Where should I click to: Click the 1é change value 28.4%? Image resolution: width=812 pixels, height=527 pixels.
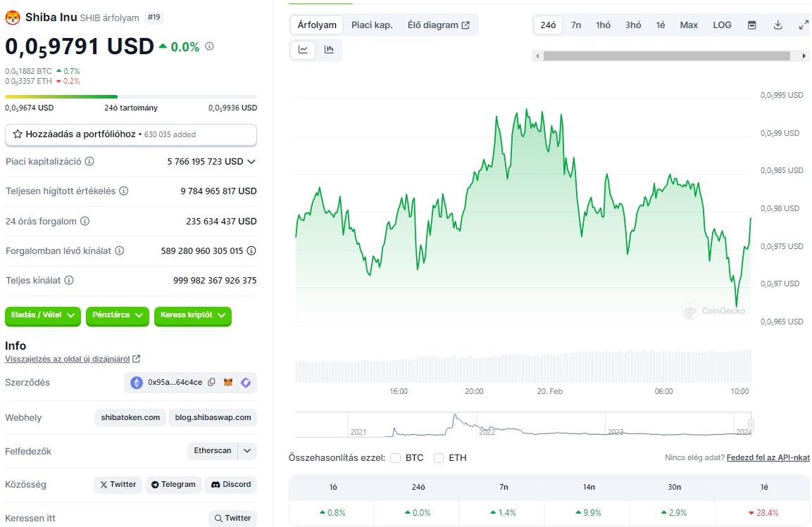click(763, 513)
